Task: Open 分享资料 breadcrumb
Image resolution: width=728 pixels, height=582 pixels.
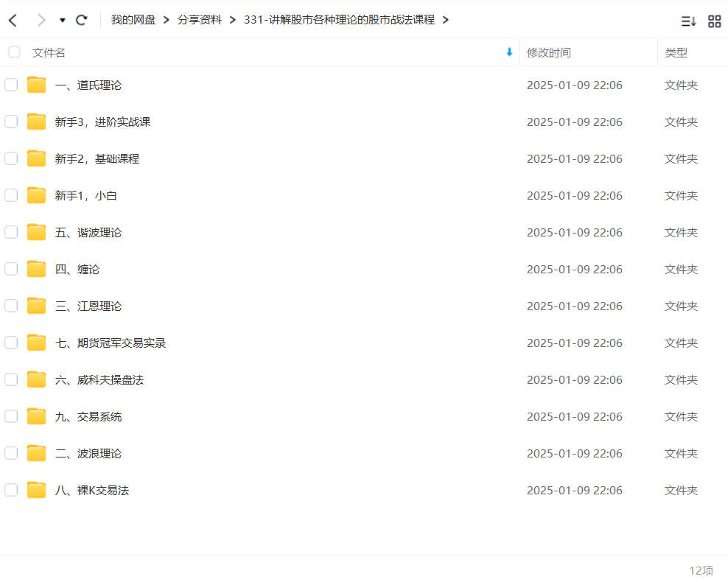Action: tap(200, 20)
